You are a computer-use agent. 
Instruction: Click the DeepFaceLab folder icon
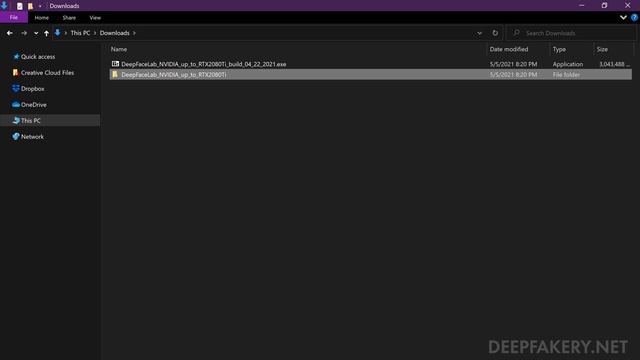point(115,74)
